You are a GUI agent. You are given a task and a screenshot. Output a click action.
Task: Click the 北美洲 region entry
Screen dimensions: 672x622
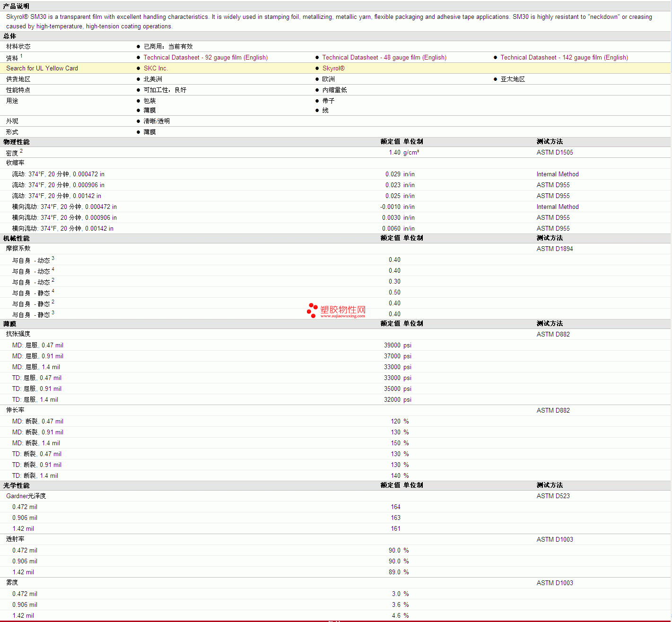pos(153,79)
